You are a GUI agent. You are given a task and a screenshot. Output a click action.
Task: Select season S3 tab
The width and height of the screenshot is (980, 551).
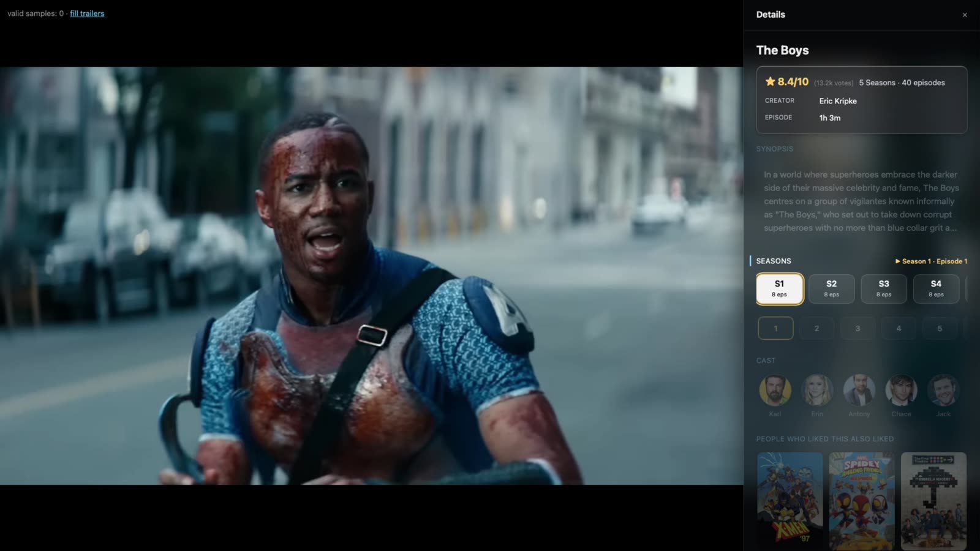884,288
